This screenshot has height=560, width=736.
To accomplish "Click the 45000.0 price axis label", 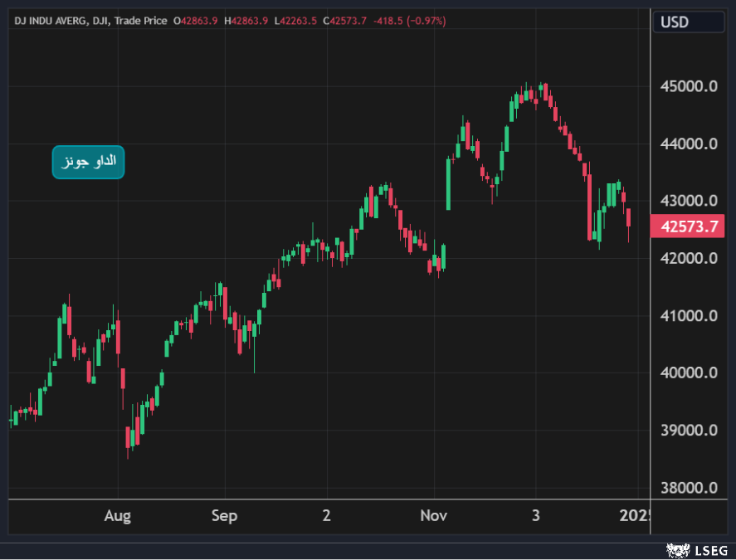I will tap(689, 86).
